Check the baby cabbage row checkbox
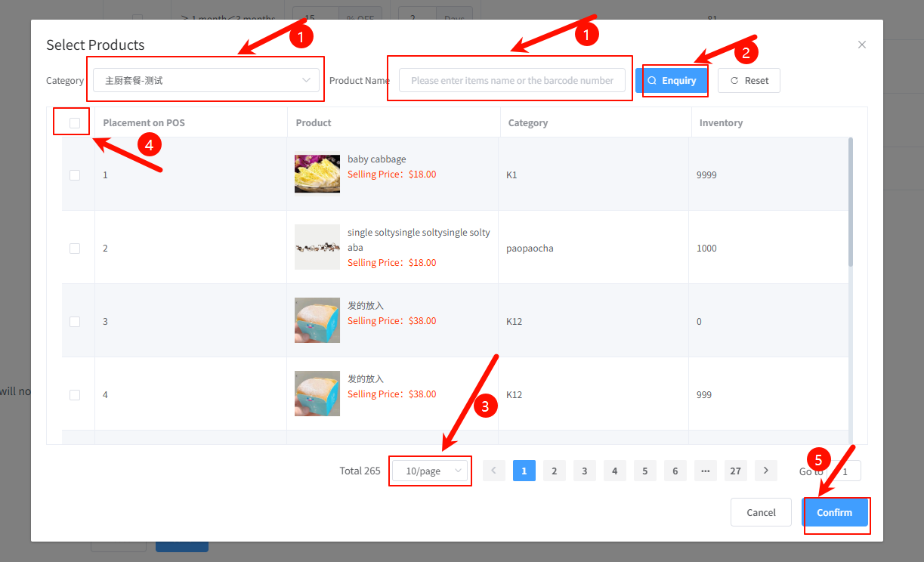 (75, 175)
